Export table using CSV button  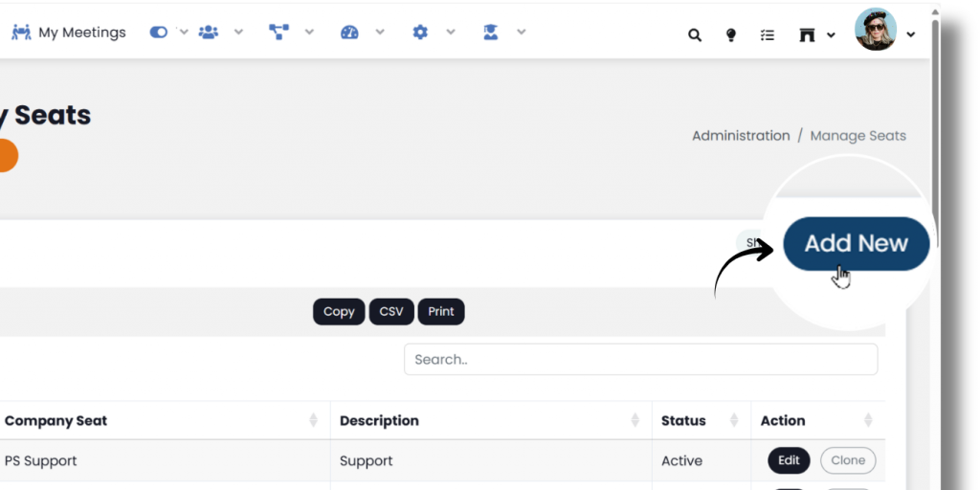point(391,311)
